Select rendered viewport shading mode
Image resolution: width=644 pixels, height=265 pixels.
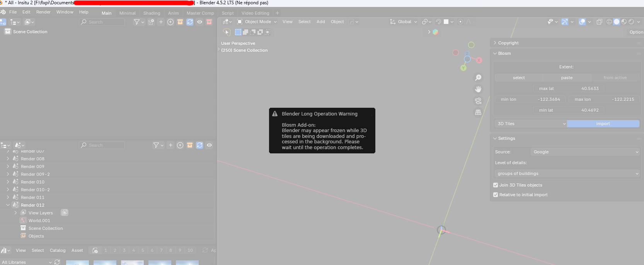tap(631, 22)
